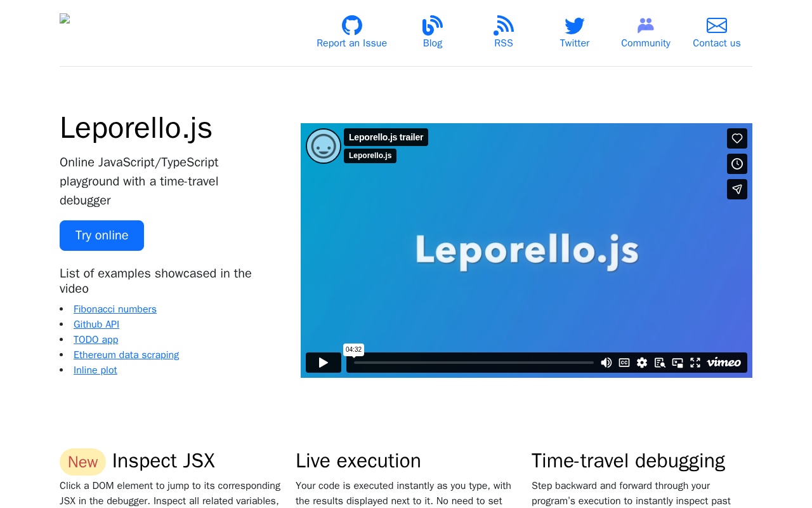Open the TODO app example
812x508 pixels.
[x=96, y=340]
